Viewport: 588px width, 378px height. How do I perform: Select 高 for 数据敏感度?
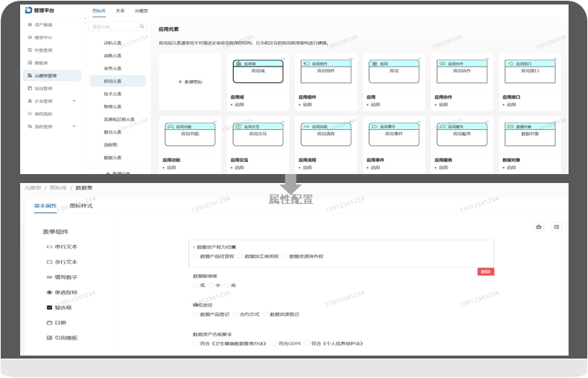(x=226, y=285)
